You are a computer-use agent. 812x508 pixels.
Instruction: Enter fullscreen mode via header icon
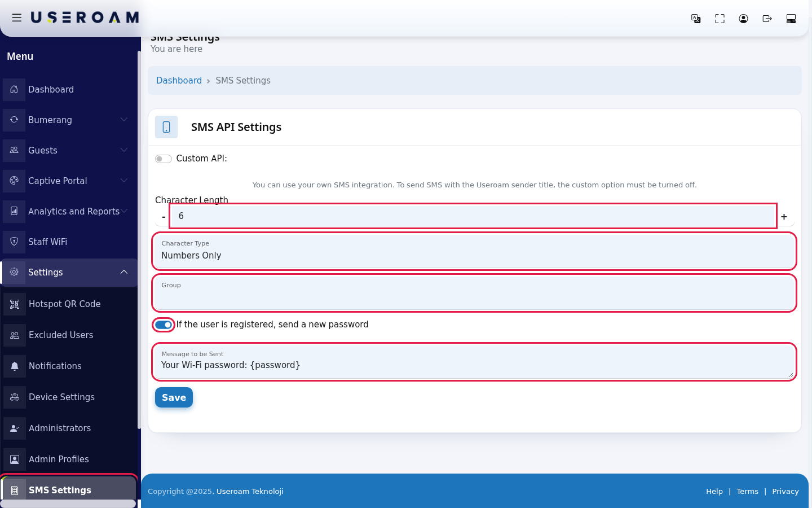[720, 19]
